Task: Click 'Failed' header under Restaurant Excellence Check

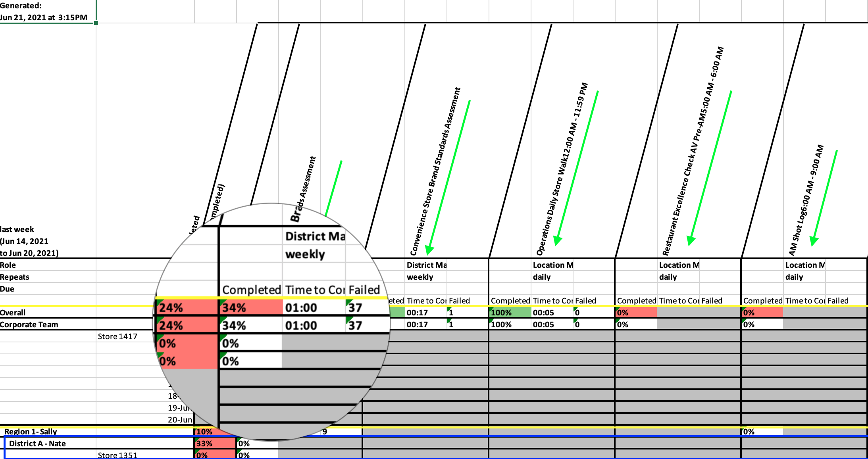Action: pos(720,301)
